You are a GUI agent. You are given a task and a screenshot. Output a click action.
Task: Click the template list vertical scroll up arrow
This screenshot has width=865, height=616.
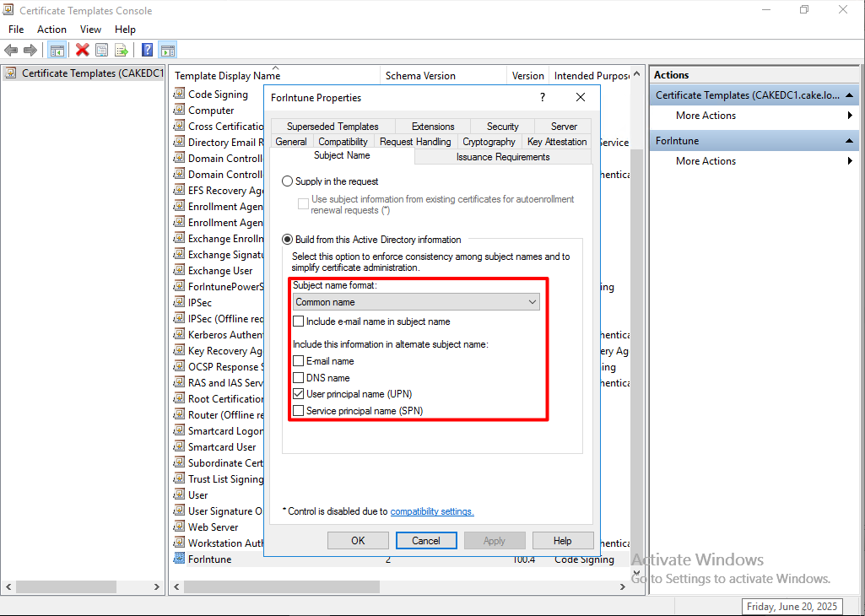636,74
